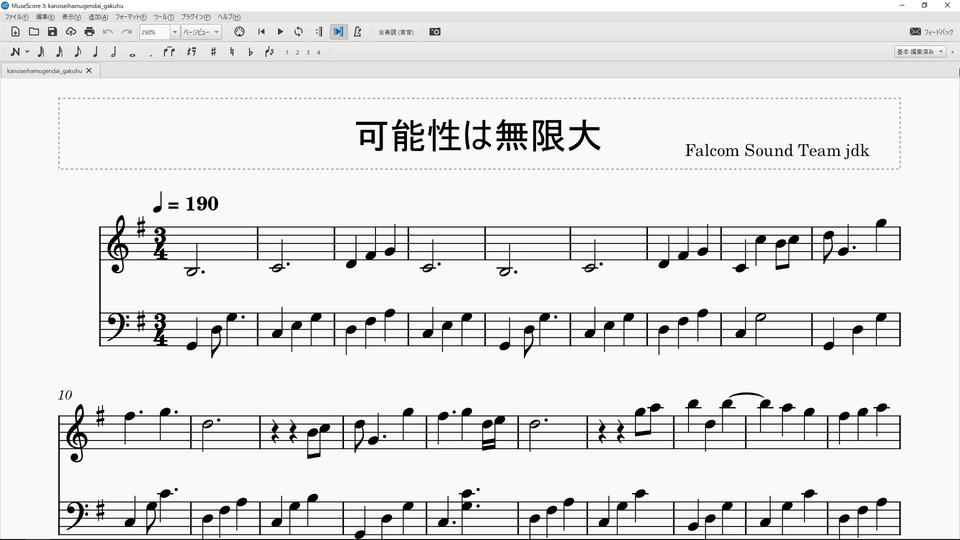
Task: Apply natural accidental
Action: [231, 52]
